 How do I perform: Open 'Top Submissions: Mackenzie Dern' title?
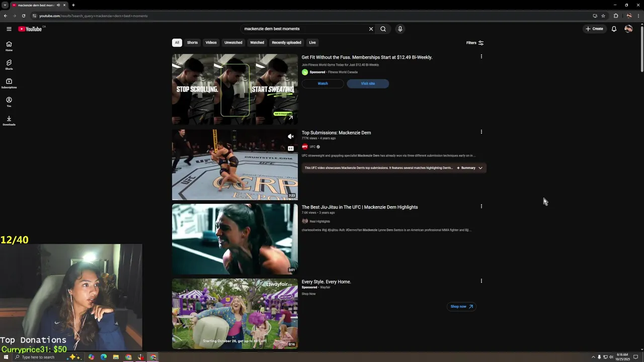(x=336, y=133)
